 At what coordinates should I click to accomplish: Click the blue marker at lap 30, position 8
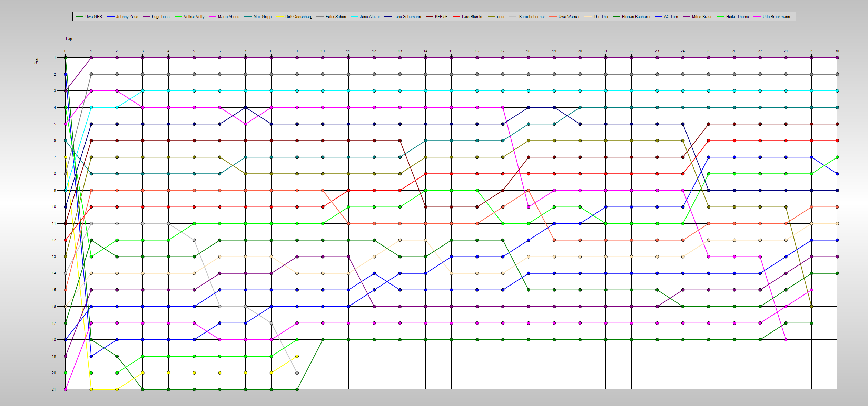click(x=837, y=174)
